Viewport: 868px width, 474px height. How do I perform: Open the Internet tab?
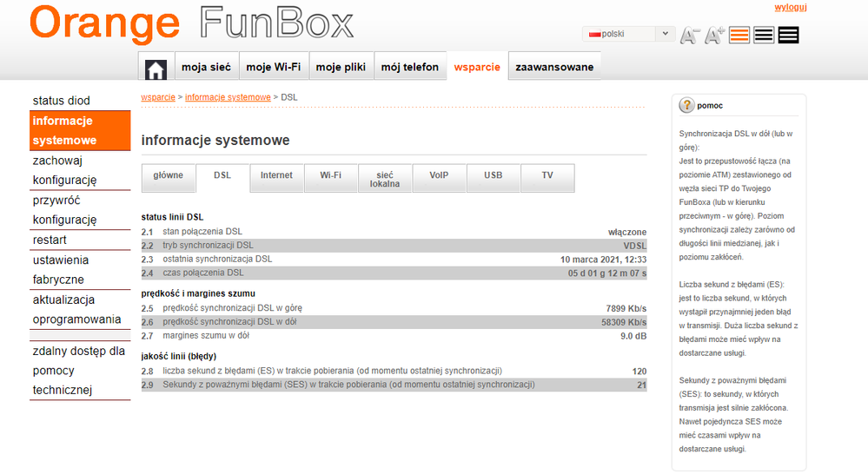(x=276, y=175)
